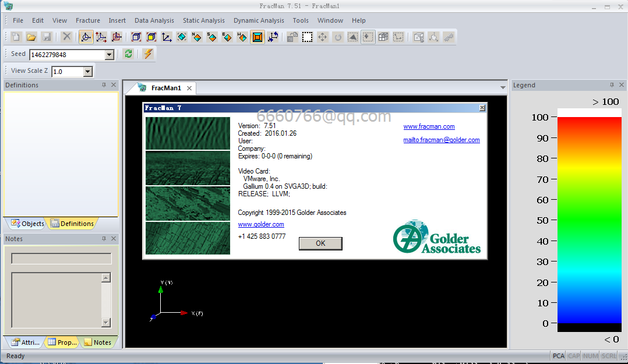Open the Tools menu

(301, 20)
